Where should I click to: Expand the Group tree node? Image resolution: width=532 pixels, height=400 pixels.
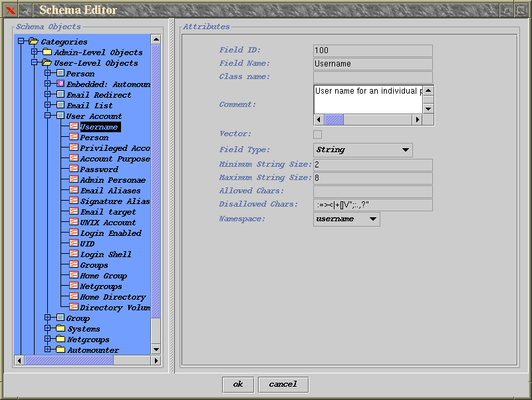tap(48, 318)
